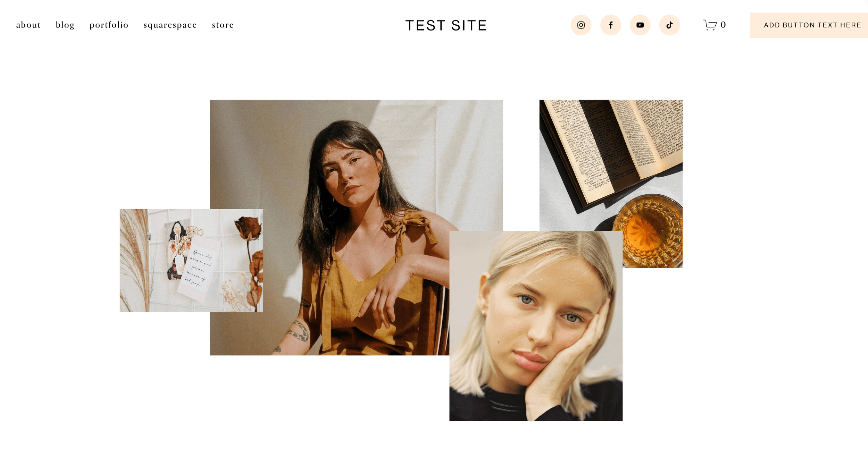
Task: Open the Instagram social icon
Action: 581,25
